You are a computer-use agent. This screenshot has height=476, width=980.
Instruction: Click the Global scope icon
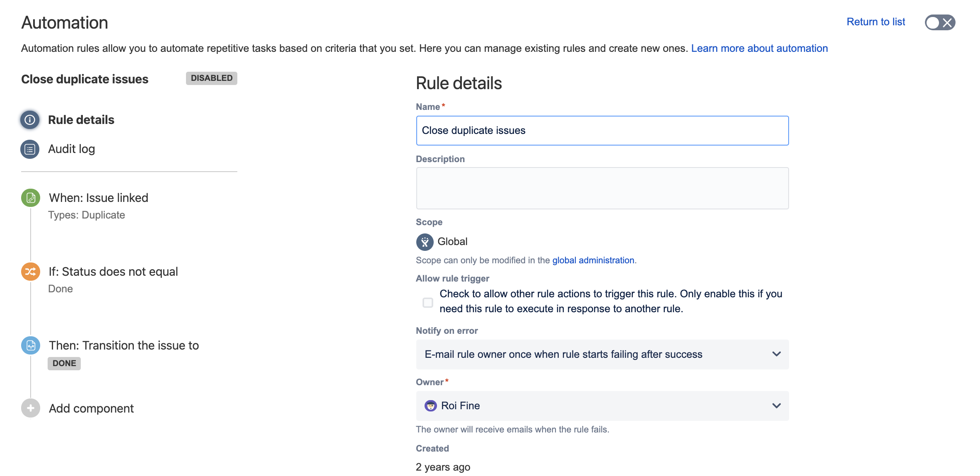coord(425,242)
